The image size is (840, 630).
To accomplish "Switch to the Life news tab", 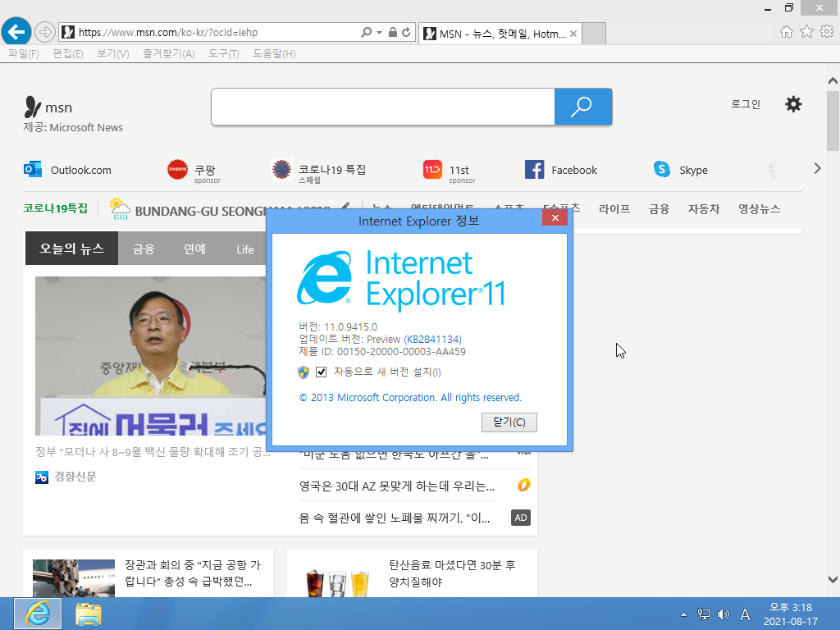I will tap(245, 249).
